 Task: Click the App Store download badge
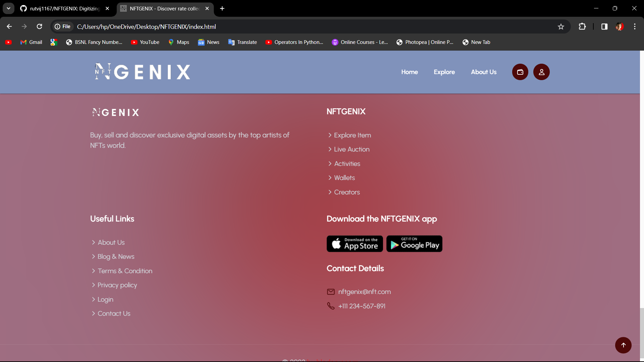(x=355, y=244)
